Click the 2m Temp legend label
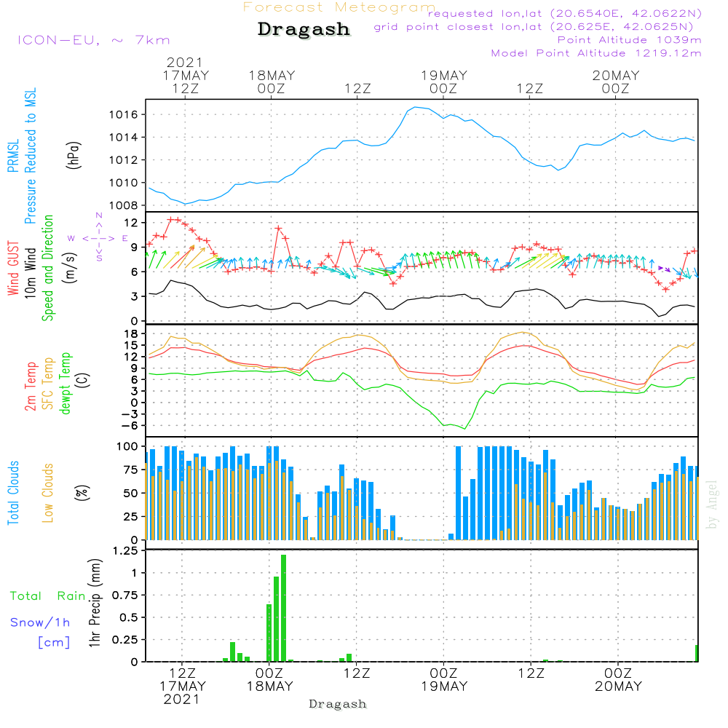Image resolution: width=728 pixels, height=728 pixels. coord(30,387)
